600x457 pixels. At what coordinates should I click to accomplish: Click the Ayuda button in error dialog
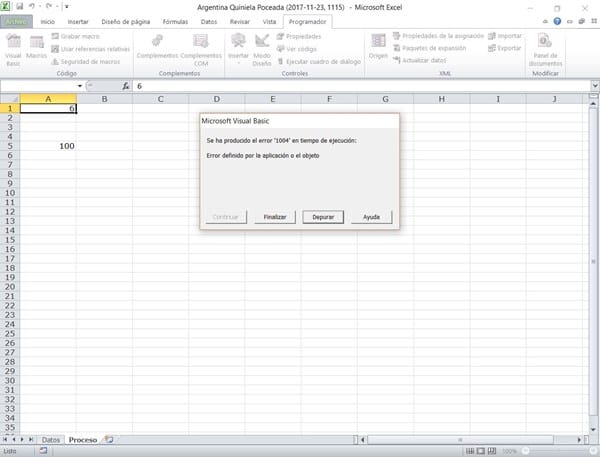371,217
